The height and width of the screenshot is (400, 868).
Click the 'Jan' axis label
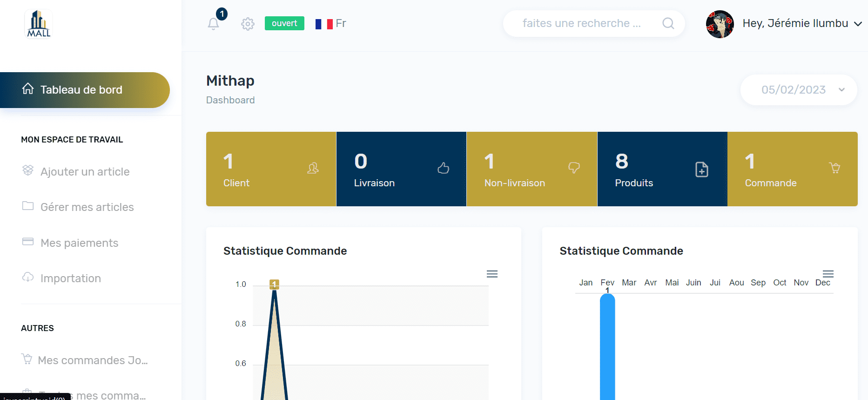[586, 283]
